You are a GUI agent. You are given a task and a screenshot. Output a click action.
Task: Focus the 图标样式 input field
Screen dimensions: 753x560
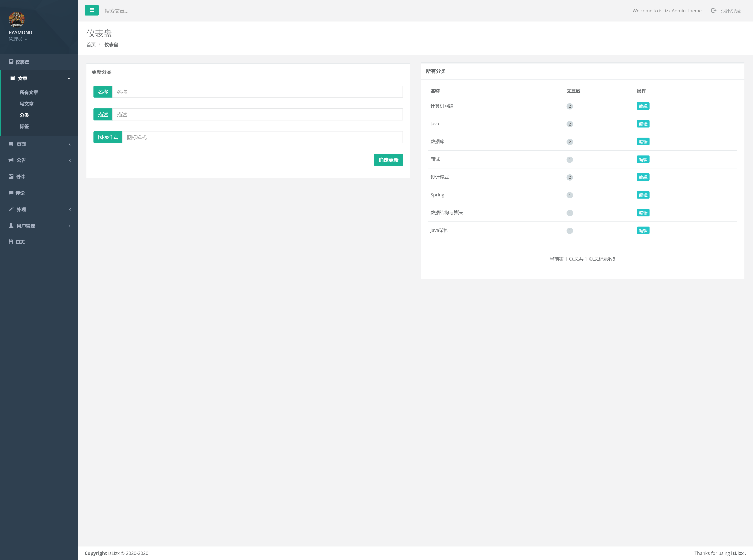262,137
